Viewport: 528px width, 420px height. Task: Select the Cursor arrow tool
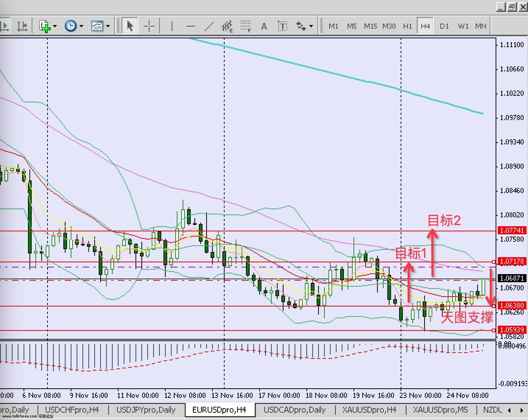coord(130,26)
